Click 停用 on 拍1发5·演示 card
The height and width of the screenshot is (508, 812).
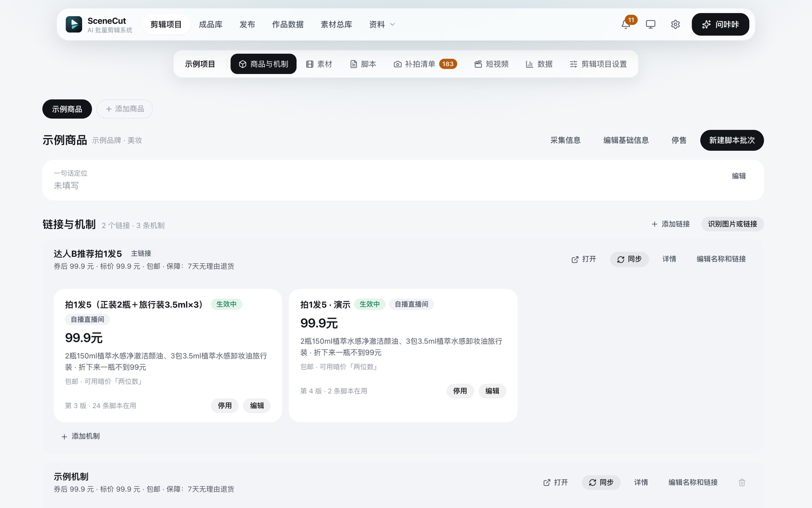tap(460, 391)
